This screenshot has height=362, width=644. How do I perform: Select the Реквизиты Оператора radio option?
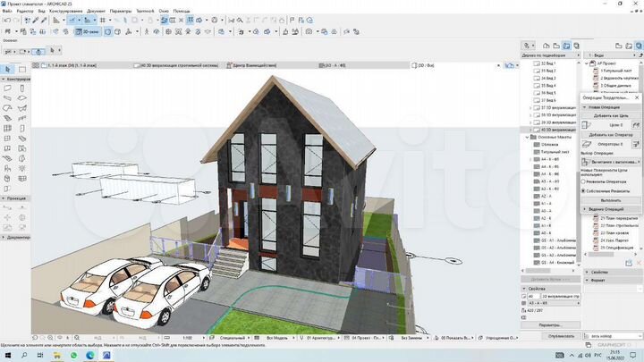tap(585, 180)
